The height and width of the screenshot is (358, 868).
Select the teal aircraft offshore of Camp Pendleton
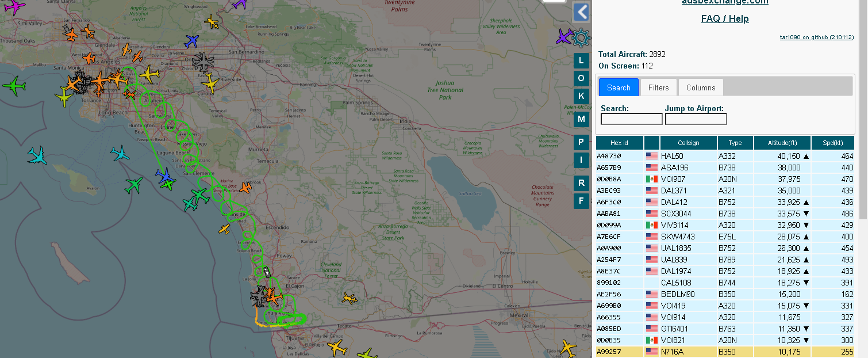[189, 204]
